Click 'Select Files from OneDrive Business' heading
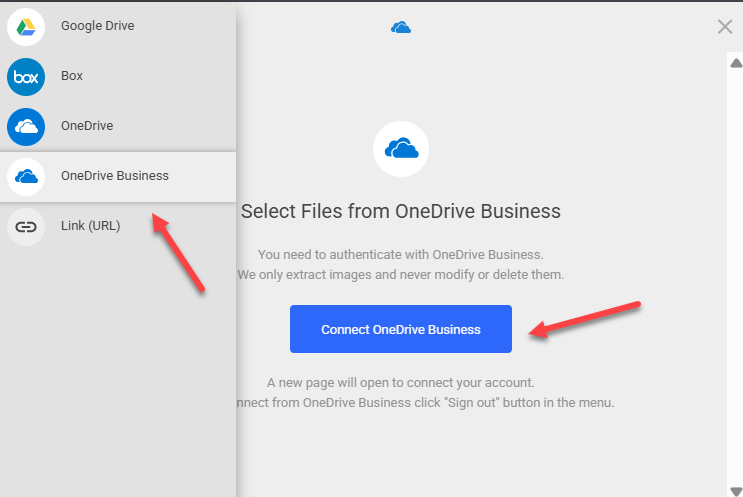The height and width of the screenshot is (497, 743). point(401,211)
